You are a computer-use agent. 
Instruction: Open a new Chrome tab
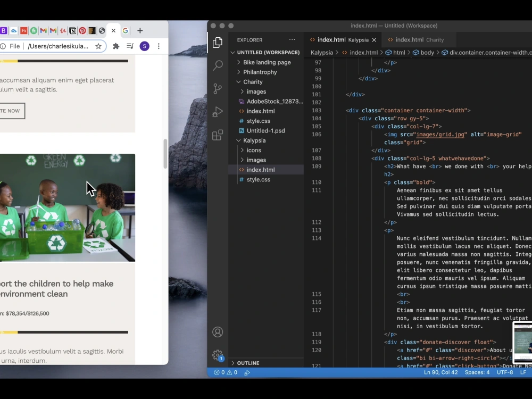point(140,30)
